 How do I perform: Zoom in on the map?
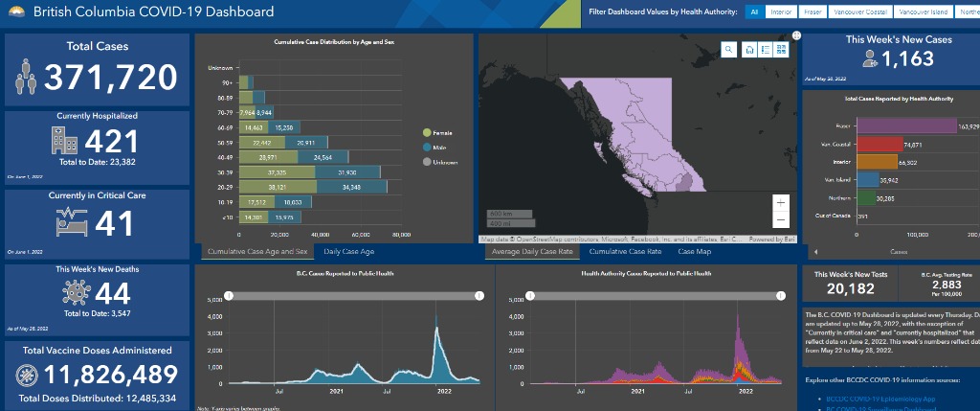(x=781, y=203)
